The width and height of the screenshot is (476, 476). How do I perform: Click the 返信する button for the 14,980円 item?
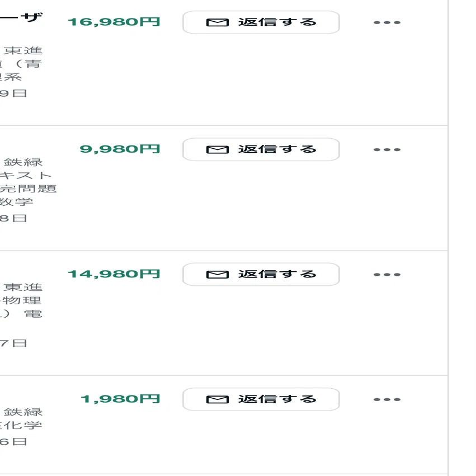[261, 275]
